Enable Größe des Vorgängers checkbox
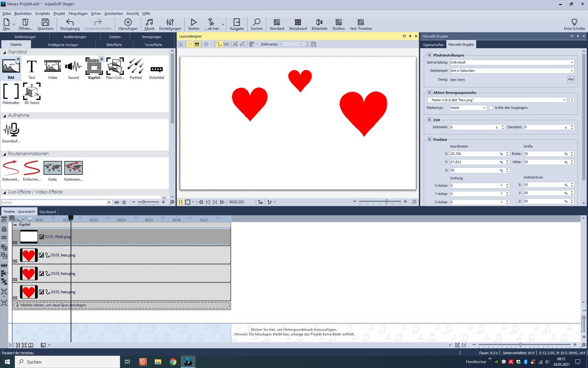The image size is (588, 368). tap(491, 108)
